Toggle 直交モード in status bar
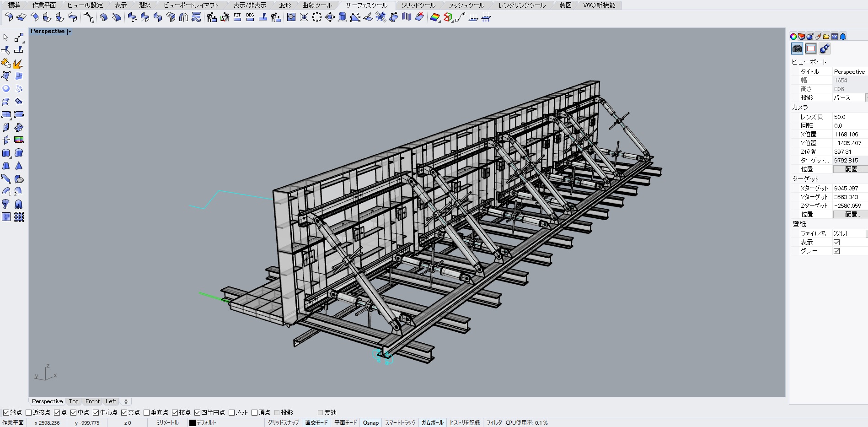 pyautogui.click(x=316, y=423)
